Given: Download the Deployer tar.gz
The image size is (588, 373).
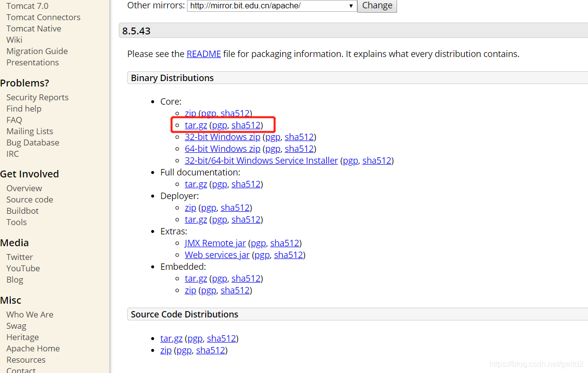Looking at the screenshot, I should click(196, 219).
